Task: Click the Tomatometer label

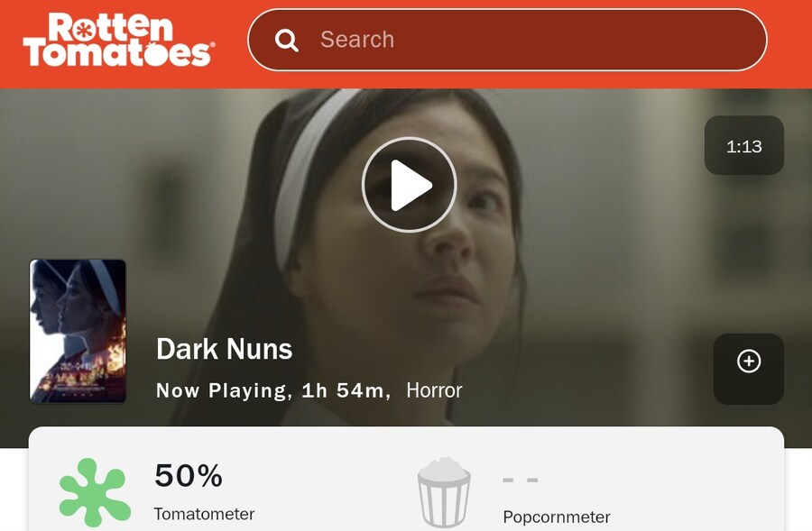Action: (204, 514)
